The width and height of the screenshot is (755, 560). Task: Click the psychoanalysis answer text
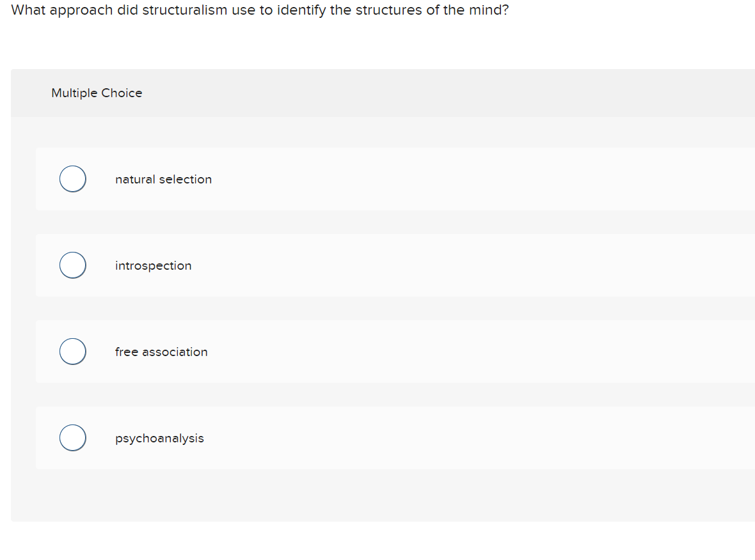pyautogui.click(x=159, y=438)
